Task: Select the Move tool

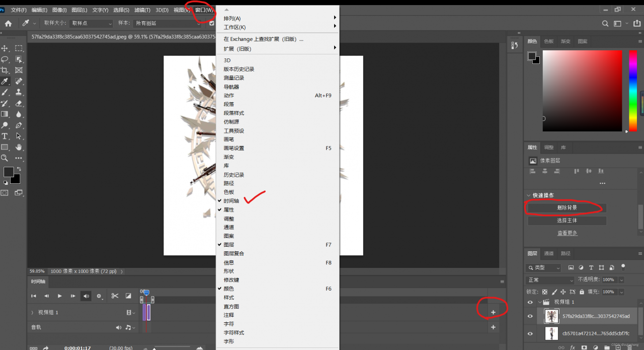Action: click(5, 48)
